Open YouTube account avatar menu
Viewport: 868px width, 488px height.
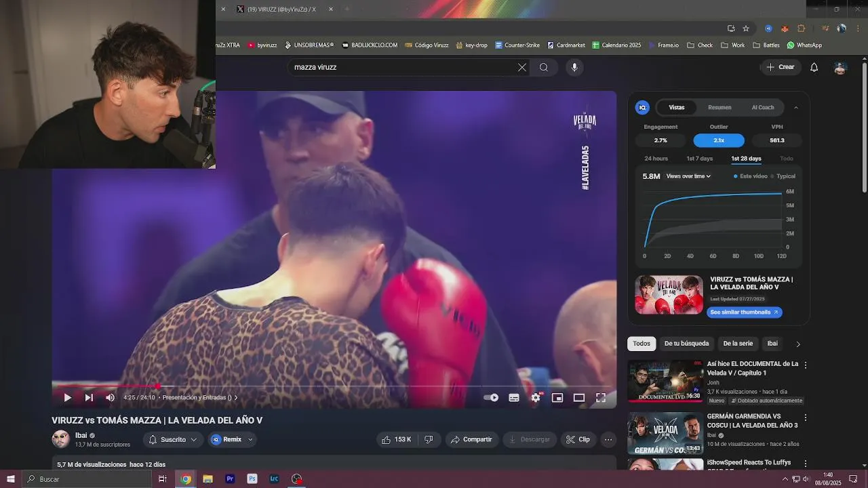840,67
